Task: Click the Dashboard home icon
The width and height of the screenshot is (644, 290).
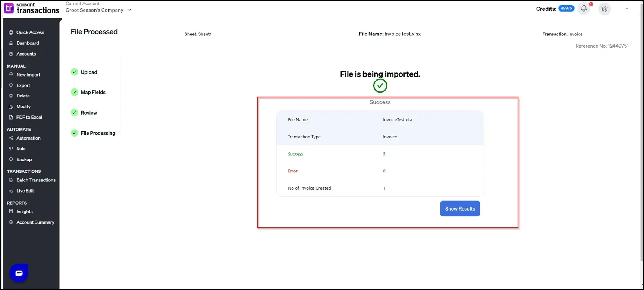Action: click(x=11, y=43)
